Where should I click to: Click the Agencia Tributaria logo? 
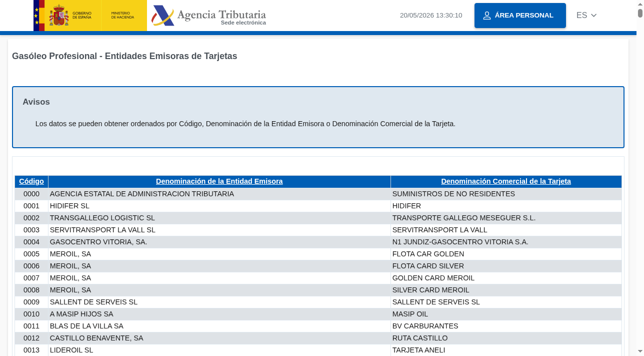(x=209, y=16)
